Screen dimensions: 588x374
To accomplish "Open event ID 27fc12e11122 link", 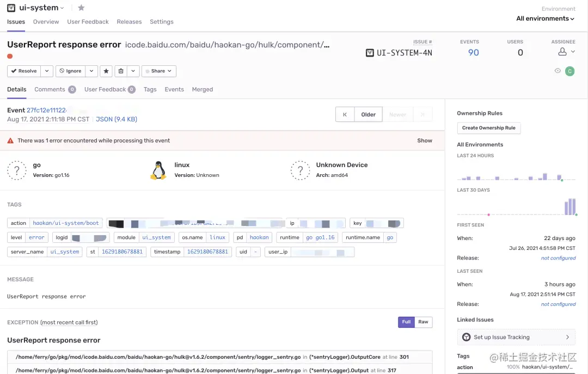I will click(46, 110).
